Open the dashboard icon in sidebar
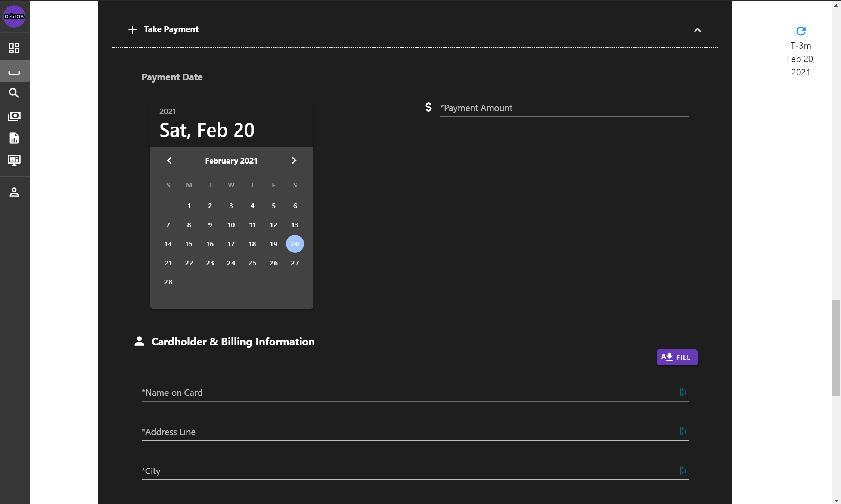Screen dimensions: 841x504 coord(14,48)
